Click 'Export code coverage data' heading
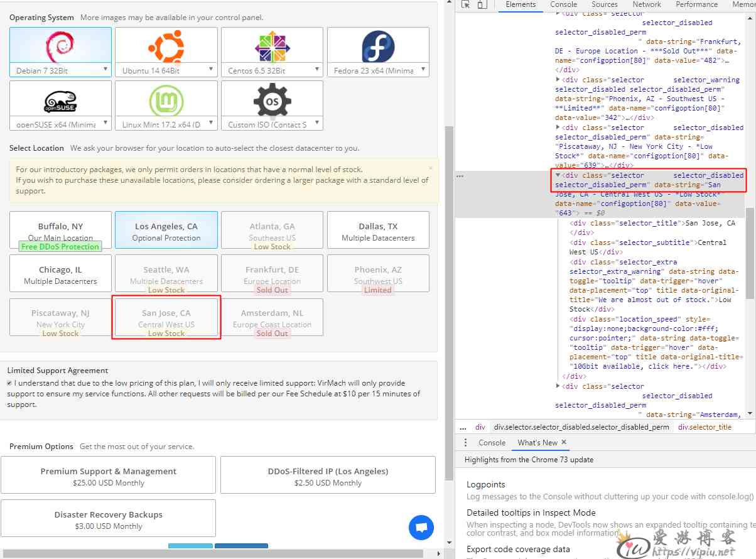Image resolution: width=756 pixels, height=559 pixels. (x=518, y=549)
